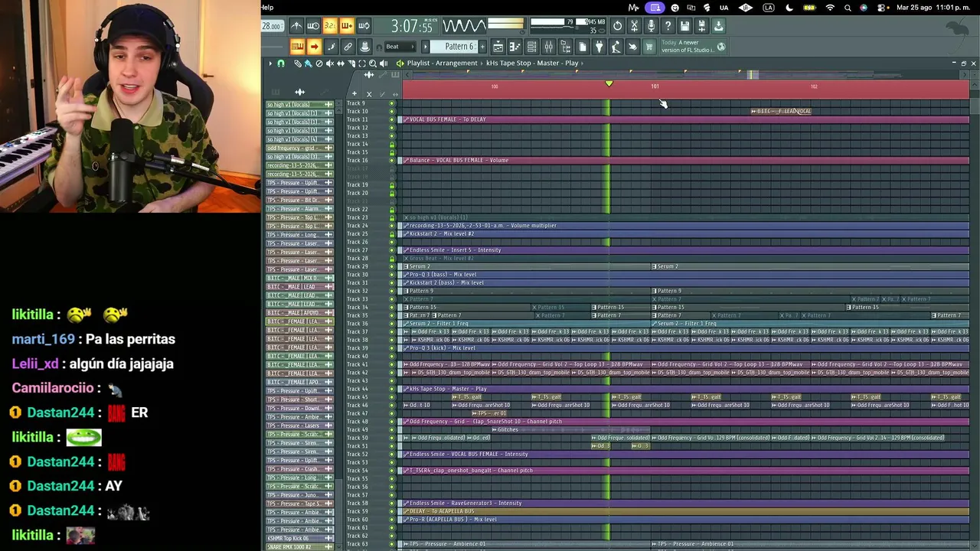Viewport: 980px width, 551px height.
Task: Open pattern options arrow left of Pattern 6
Action: 426,47
